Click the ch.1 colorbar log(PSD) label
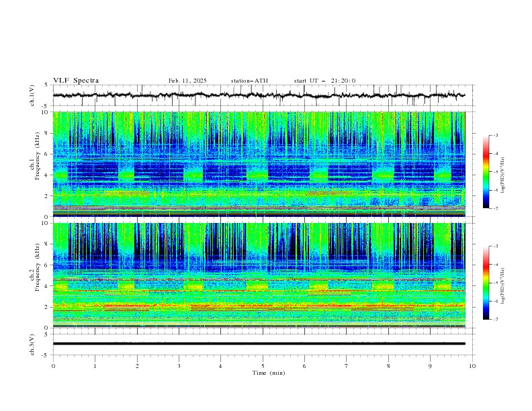 [503, 175]
